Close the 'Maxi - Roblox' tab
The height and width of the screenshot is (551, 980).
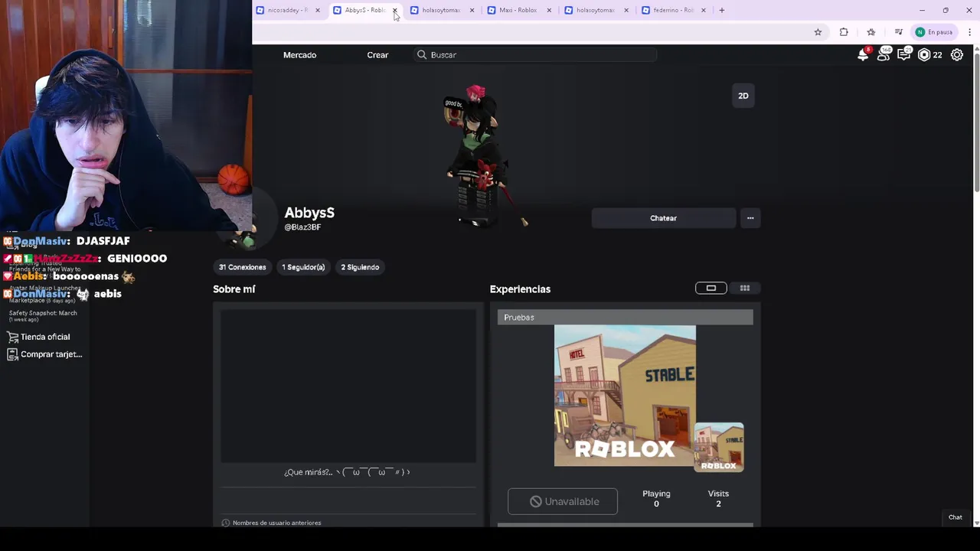(x=549, y=10)
